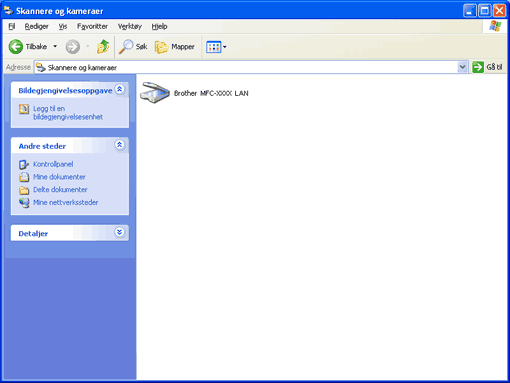The width and height of the screenshot is (510, 383).
Task: Click the green Gå til arrow button
Action: tap(478, 67)
